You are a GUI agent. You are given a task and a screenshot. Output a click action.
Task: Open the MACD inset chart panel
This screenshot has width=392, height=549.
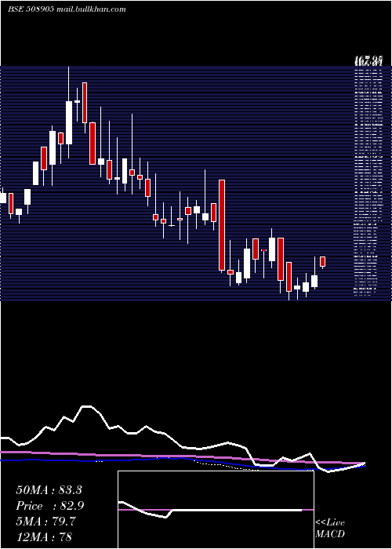(x=216, y=510)
